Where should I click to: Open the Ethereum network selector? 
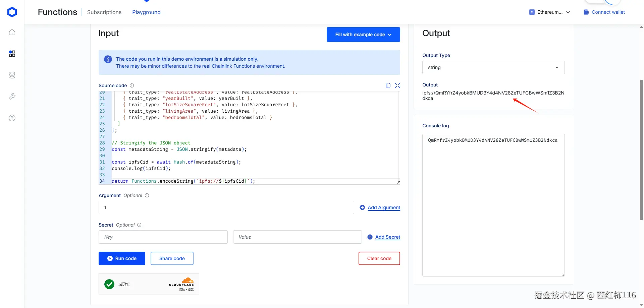point(550,12)
